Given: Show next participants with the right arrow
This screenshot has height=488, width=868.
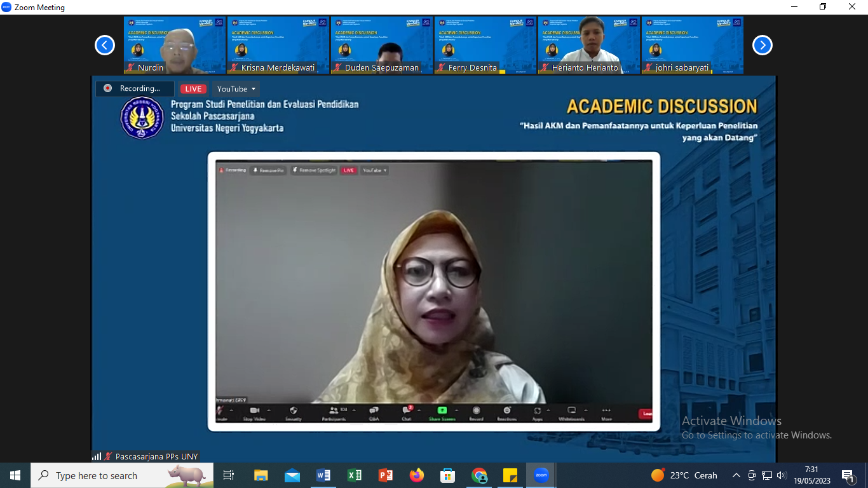Looking at the screenshot, I should 763,45.
